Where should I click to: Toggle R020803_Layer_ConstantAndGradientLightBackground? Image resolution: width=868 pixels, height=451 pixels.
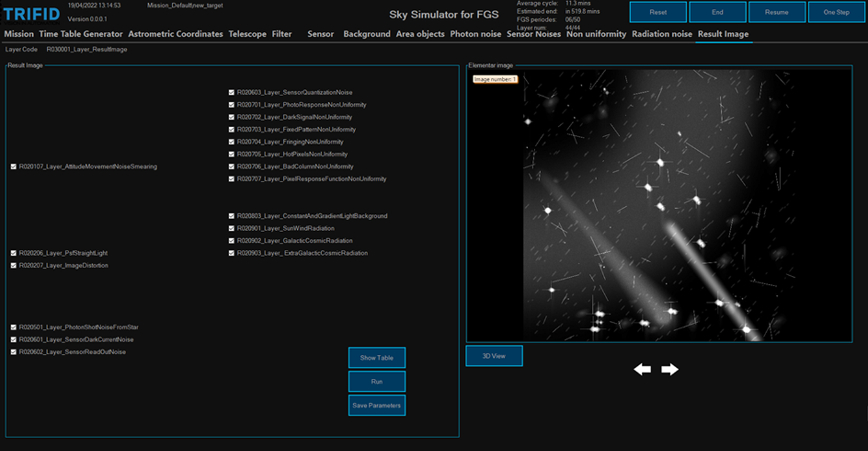[232, 216]
